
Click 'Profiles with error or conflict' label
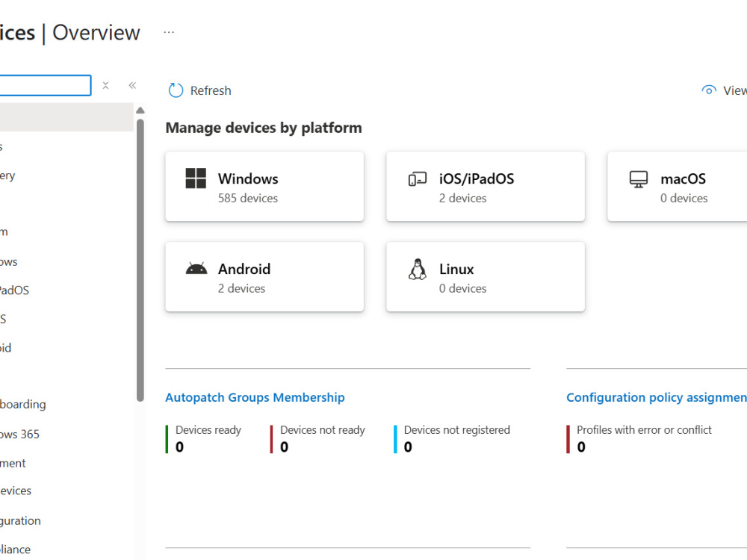[644, 430]
